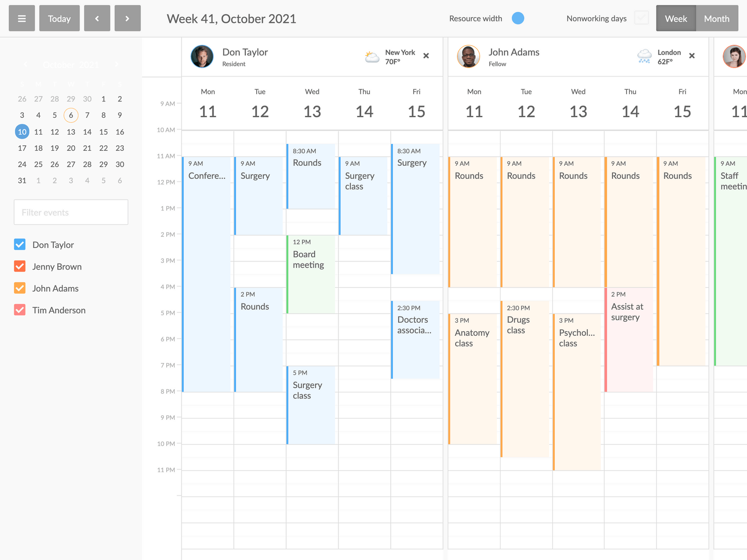Click the London weather icon
The height and width of the screenshot is (560, 747).
point(644,57)
